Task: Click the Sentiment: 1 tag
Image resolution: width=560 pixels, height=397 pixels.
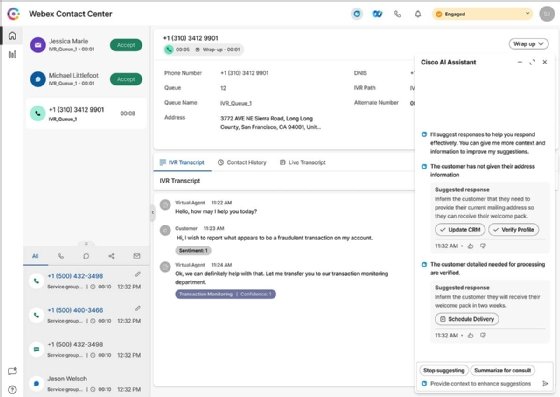Action: tap(193, 251)
